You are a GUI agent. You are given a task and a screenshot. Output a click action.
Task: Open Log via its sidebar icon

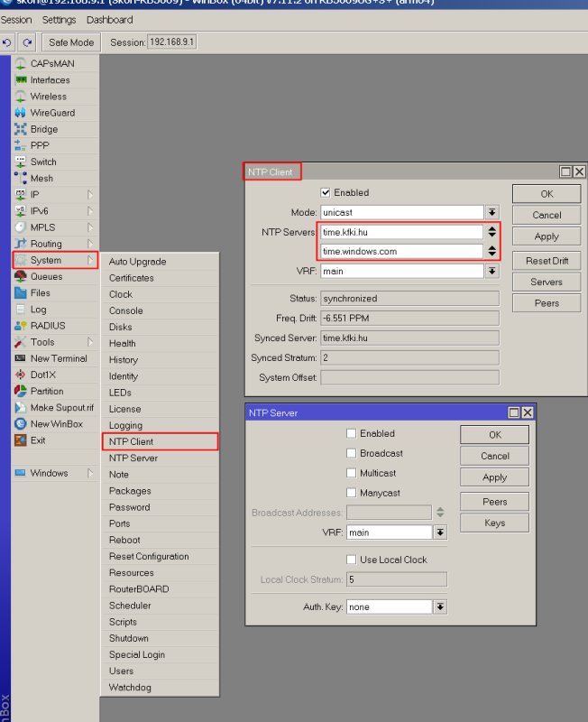(21, 310)
